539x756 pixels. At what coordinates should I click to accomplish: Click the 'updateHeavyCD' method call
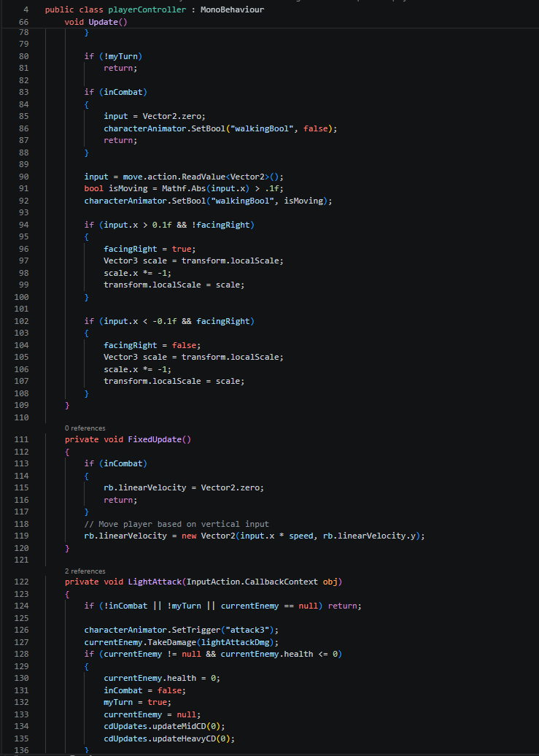tap(184, 738)
